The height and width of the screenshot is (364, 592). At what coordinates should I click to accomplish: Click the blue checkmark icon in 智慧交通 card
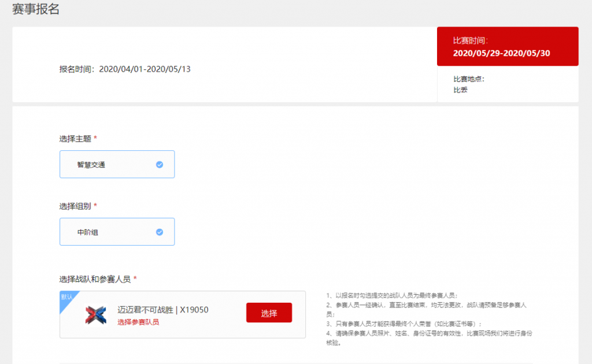[160, 165]
